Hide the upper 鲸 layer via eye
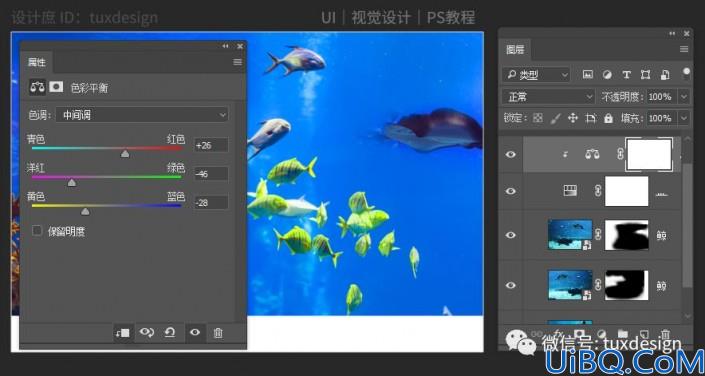 tap(511, 235)
